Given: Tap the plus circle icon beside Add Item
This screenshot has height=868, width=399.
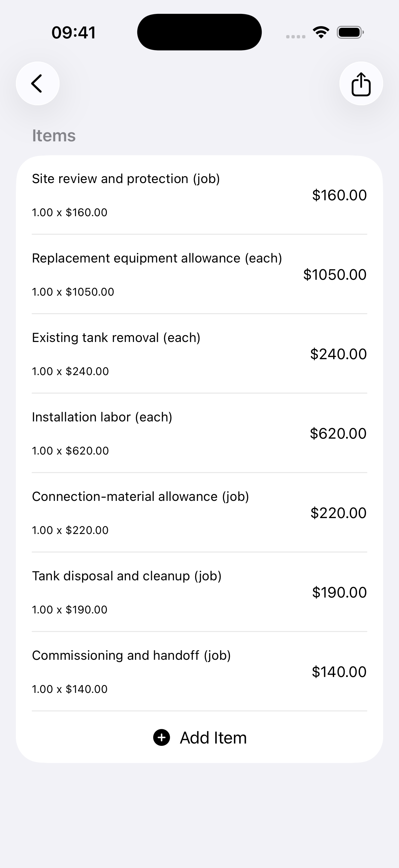Looking at the screenshot, I should (x=162, y=738).
